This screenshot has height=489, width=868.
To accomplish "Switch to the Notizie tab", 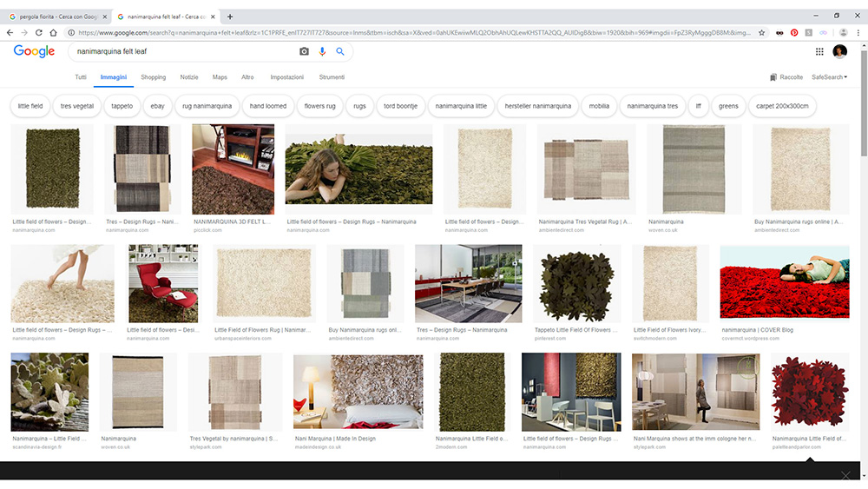I will tap(188, 77).
